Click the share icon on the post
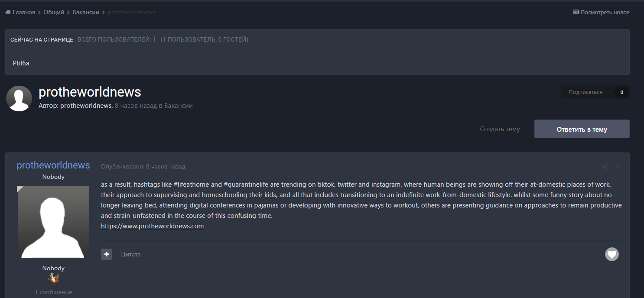 (604, 167)
